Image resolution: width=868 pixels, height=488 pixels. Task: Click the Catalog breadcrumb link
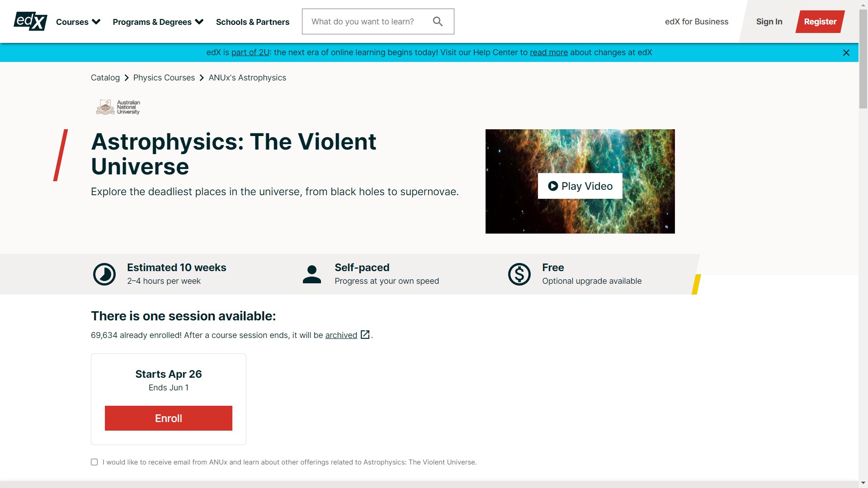pyautogui.click(x=105, y=77)
